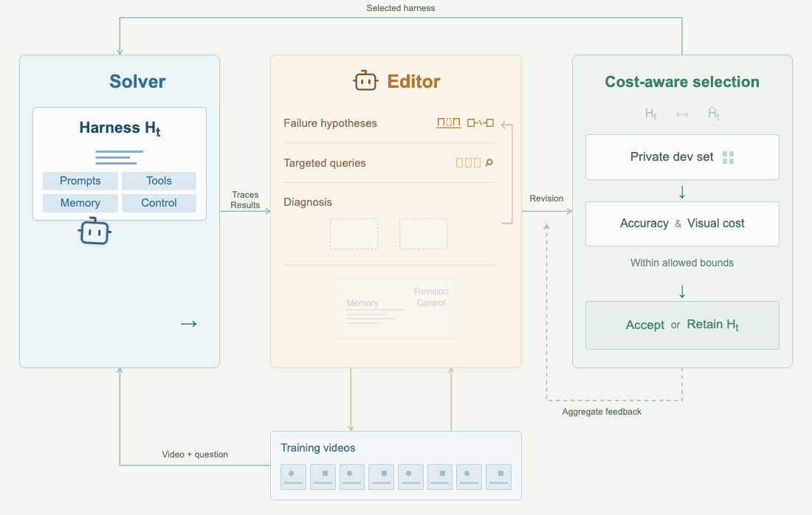Viewport: 812px width, 515px height.
Task: Click the text-lines icon under Harness Ht
Action: tap(119, 157)
